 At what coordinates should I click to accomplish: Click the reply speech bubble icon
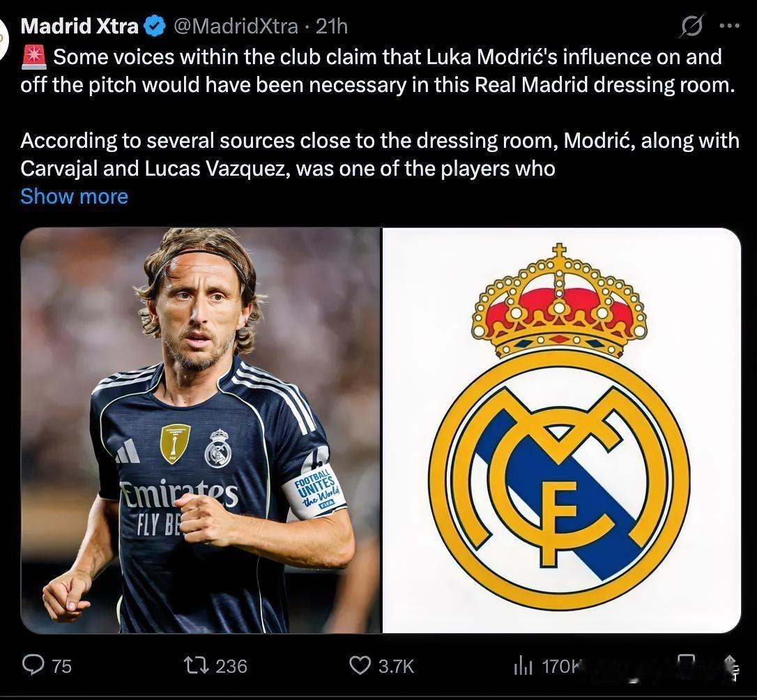coord(33,665)
